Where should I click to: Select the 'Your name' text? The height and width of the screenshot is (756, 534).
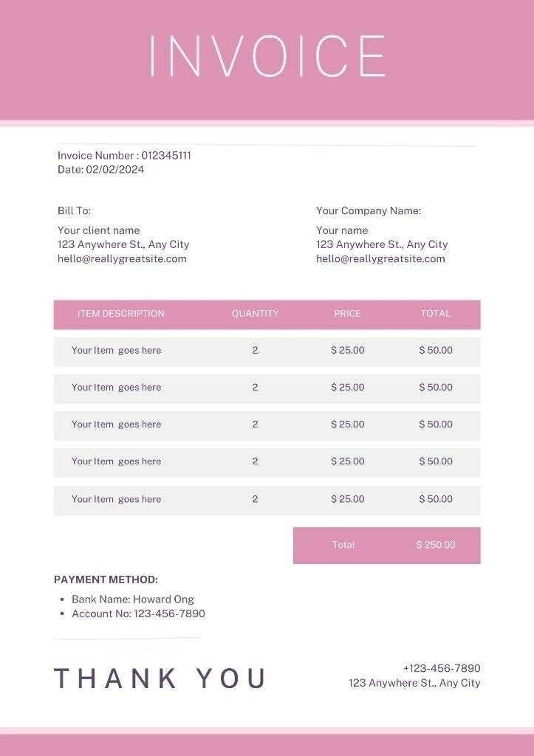click(342, 230)
